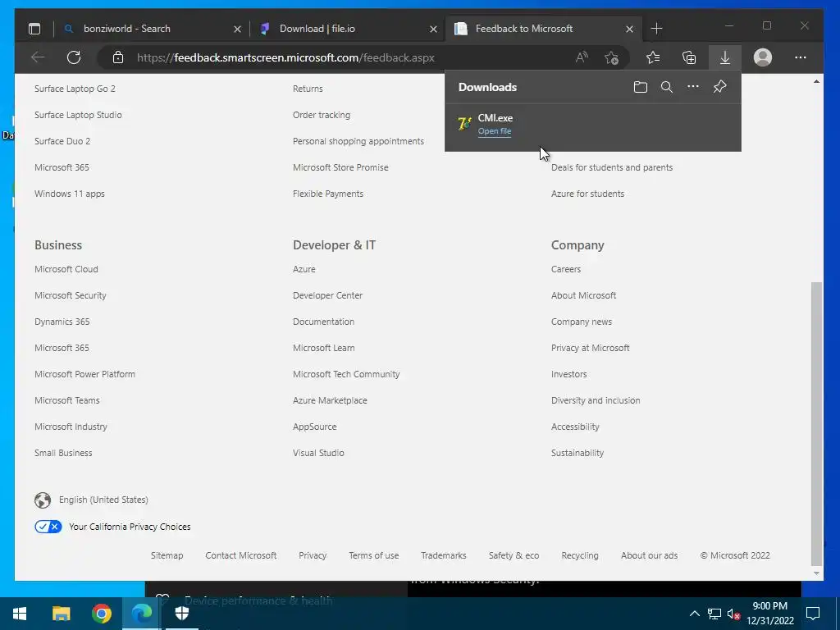Open the Diversity and inclusion link
The width and height of the screenshot is (840, 630).
tap(596, 400)
